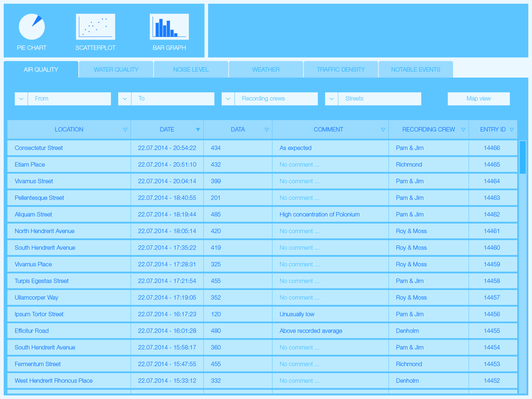The height and width of the screenshot is (399, 532).
Task: Select the Pellentesque Street location
Action: click(40, 198)
